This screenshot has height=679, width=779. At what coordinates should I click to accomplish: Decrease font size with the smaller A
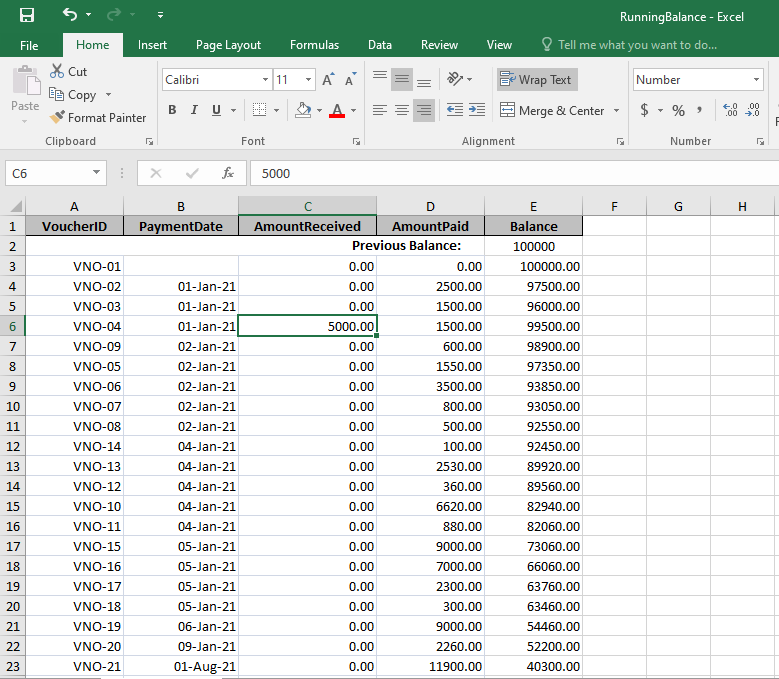click(x=351, y=79)
